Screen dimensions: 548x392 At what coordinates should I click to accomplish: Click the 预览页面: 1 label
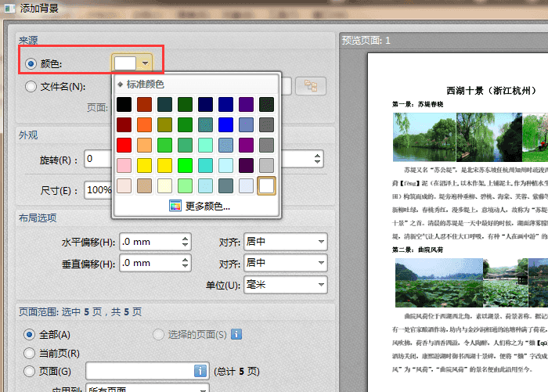point(366,41)
